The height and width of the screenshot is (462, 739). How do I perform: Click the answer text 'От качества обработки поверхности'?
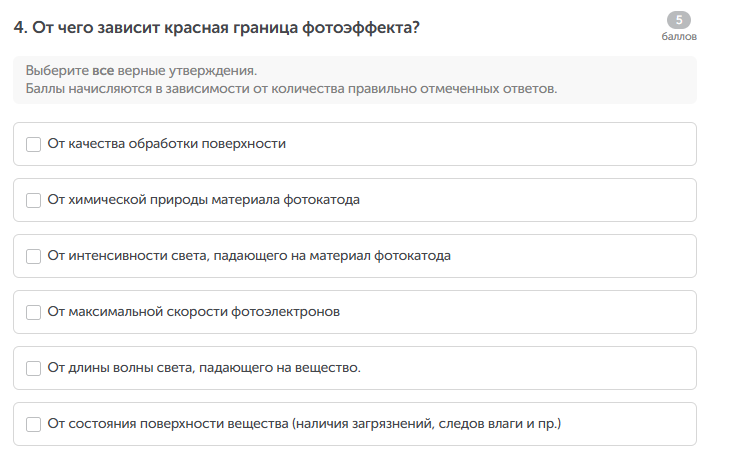point(167,144)
